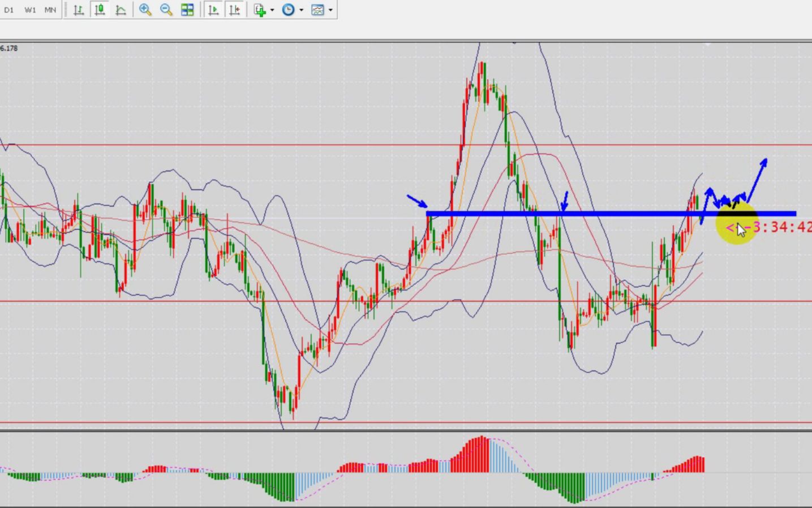Click the zoom in magnifier icon

145,10
